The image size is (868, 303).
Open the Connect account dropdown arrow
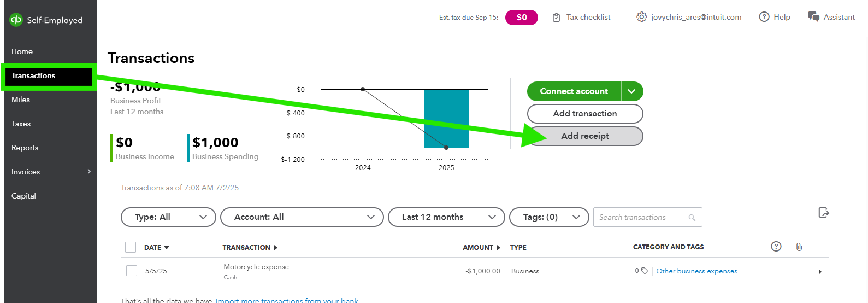pyautogui.click(x=632, y=91)
